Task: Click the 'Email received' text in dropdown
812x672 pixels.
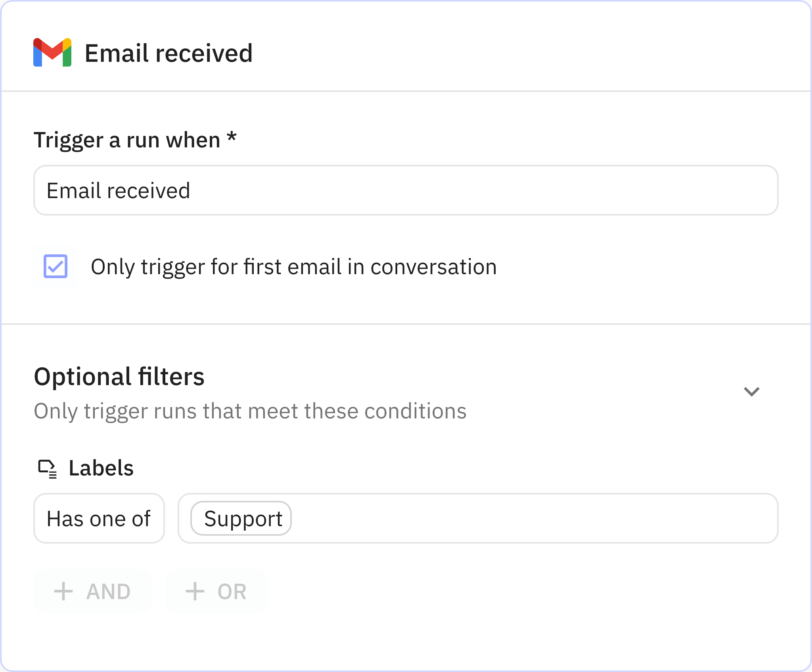Action: (x=119, y=191)
